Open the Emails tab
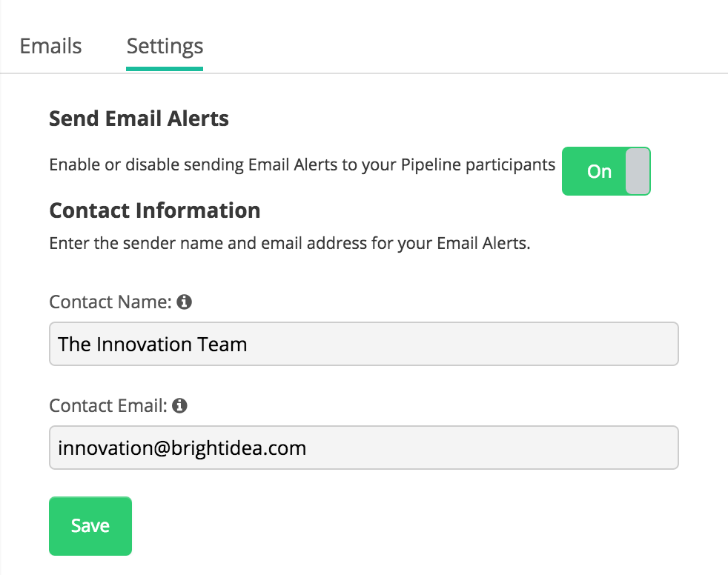 pyautogui.click(x=50, y=46)
